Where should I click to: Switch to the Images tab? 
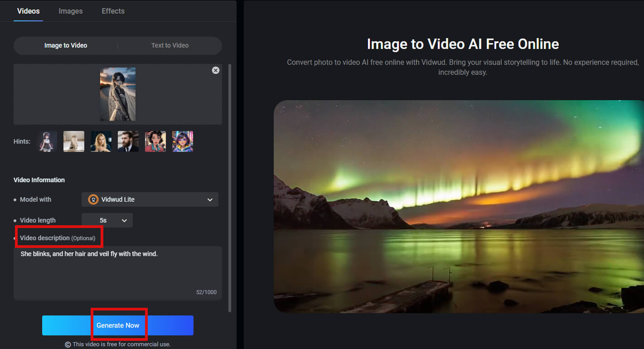click(x=71, y=11)
